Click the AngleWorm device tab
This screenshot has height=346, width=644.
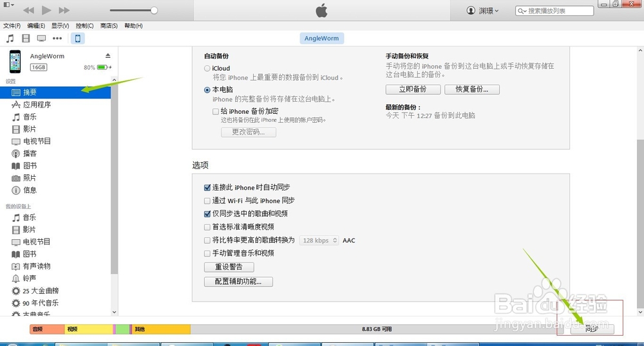pyautogui.click(x=321, y=38)
